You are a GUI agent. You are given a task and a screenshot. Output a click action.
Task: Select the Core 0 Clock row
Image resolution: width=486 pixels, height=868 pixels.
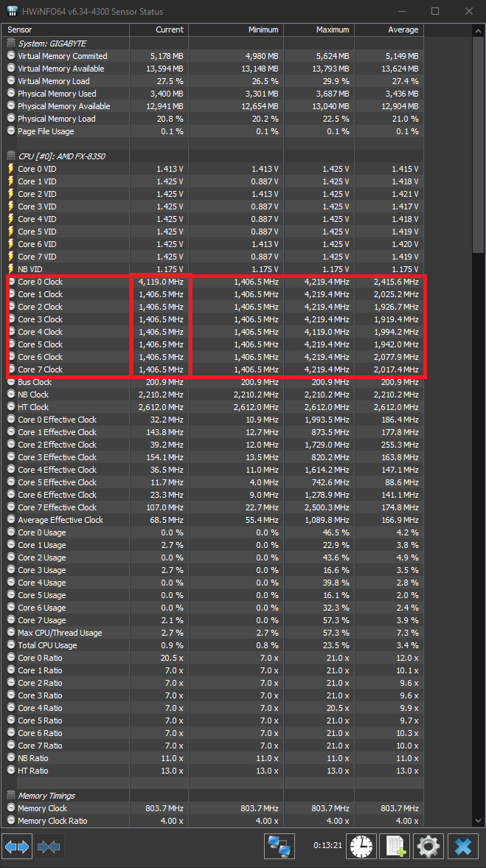pos(214,282)
